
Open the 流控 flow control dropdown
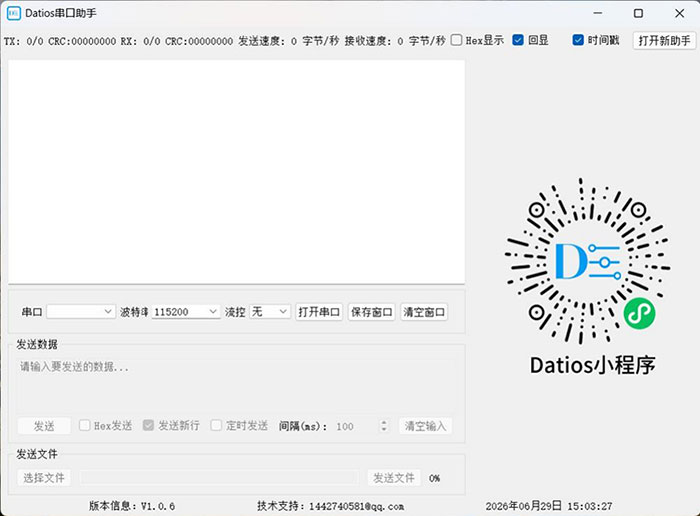coord(270,312)
